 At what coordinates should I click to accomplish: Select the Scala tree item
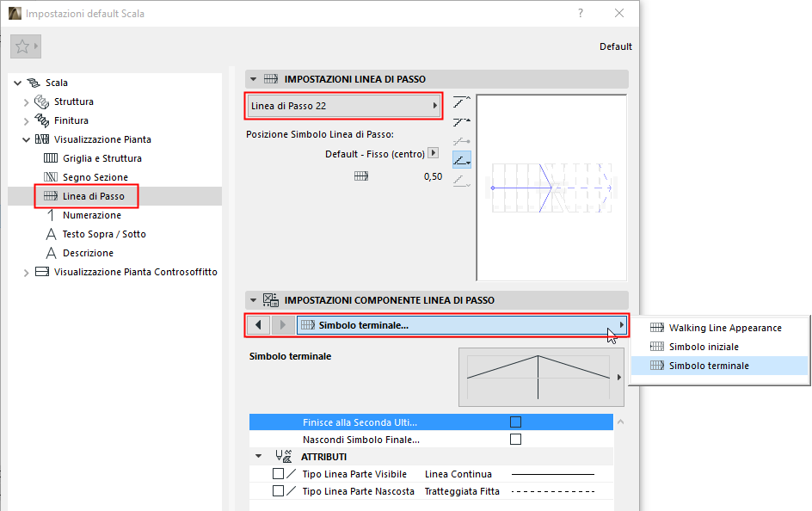[57, 83]
